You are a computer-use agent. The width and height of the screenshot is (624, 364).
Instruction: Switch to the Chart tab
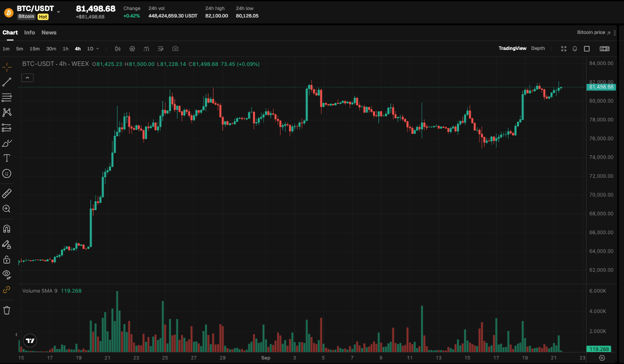[10, 32]
